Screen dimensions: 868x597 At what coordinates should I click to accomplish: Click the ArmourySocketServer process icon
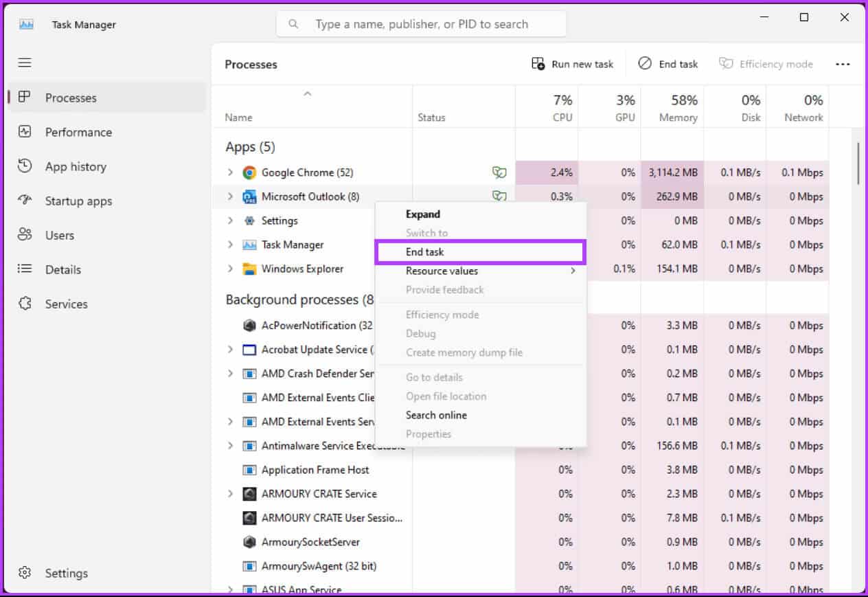click(x=249, y=542)
